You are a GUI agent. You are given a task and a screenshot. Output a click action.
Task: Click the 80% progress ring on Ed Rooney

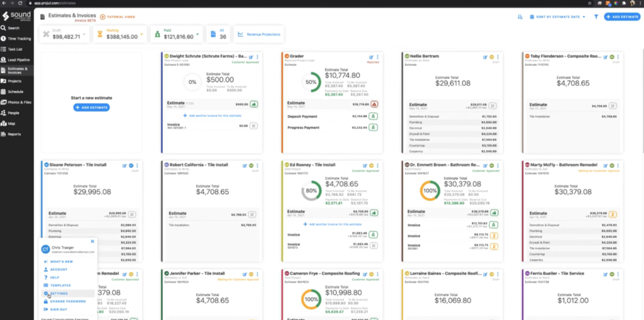(311, 190)
